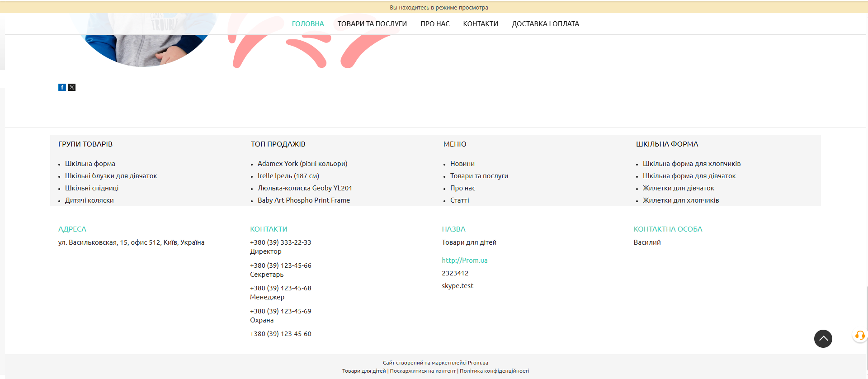Open the orange headset support widget
The height and width of the screenshot is (379, 868).
pyautogui.click(x=859, y=336)
